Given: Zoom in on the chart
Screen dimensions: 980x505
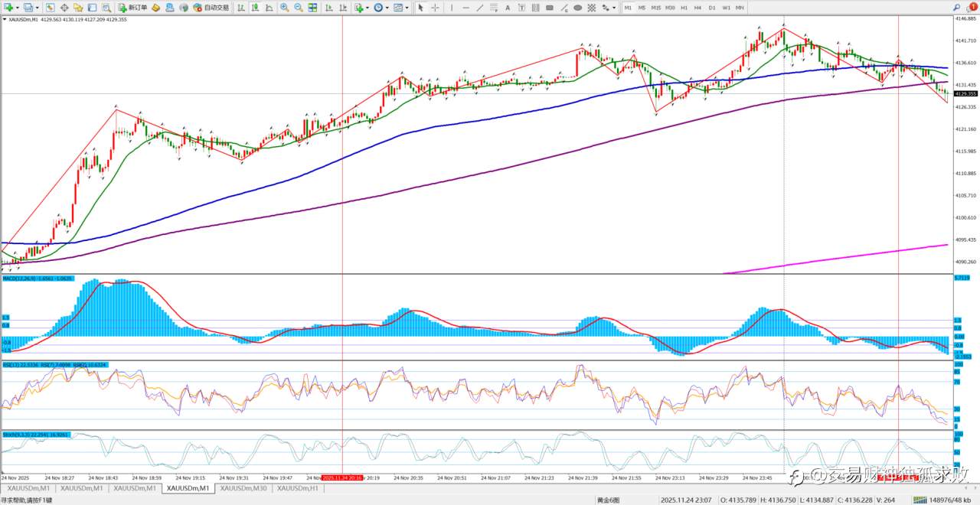Looking at the screenshot, I should (284, 8).
